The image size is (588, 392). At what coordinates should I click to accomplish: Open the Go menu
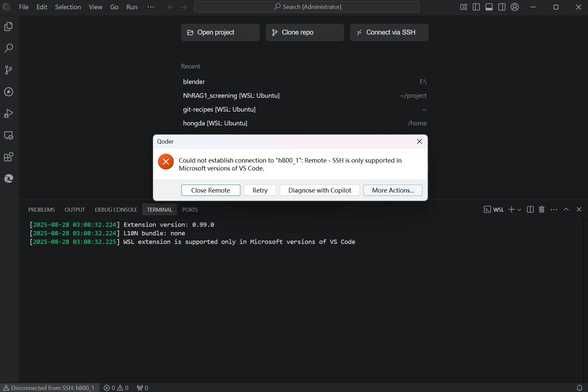[114, 7]
